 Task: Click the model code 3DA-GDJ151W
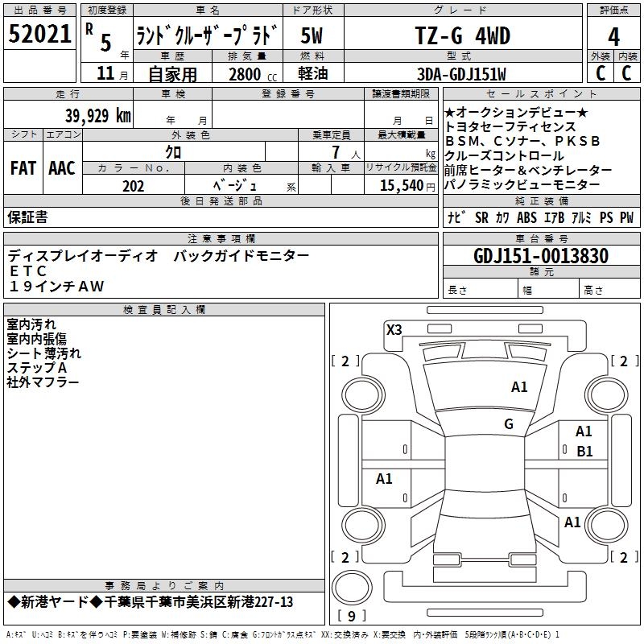pyautogui.click(x=461, y=73)
